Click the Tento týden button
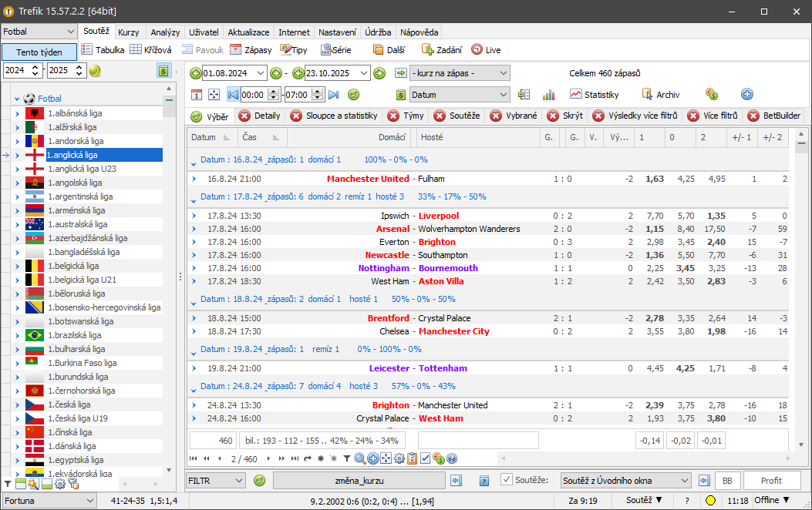812x510 pixels. click(x=39, y=52)
